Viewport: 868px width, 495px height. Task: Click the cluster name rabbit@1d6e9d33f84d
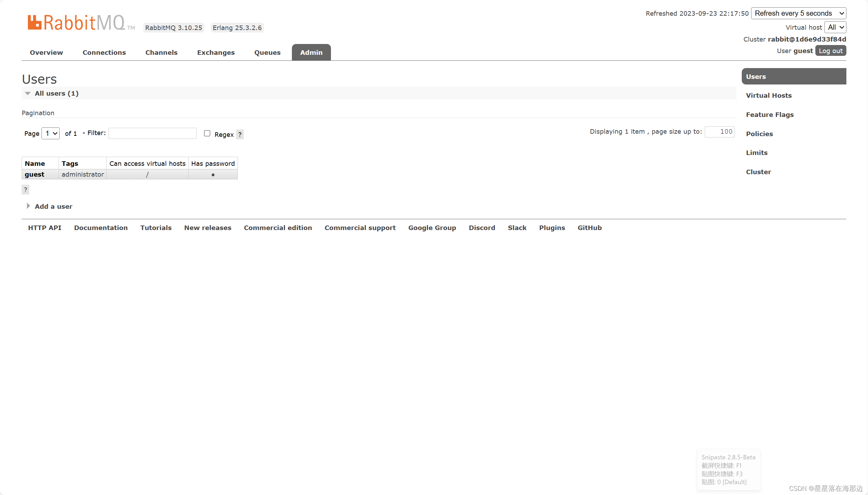click(807, 39)
